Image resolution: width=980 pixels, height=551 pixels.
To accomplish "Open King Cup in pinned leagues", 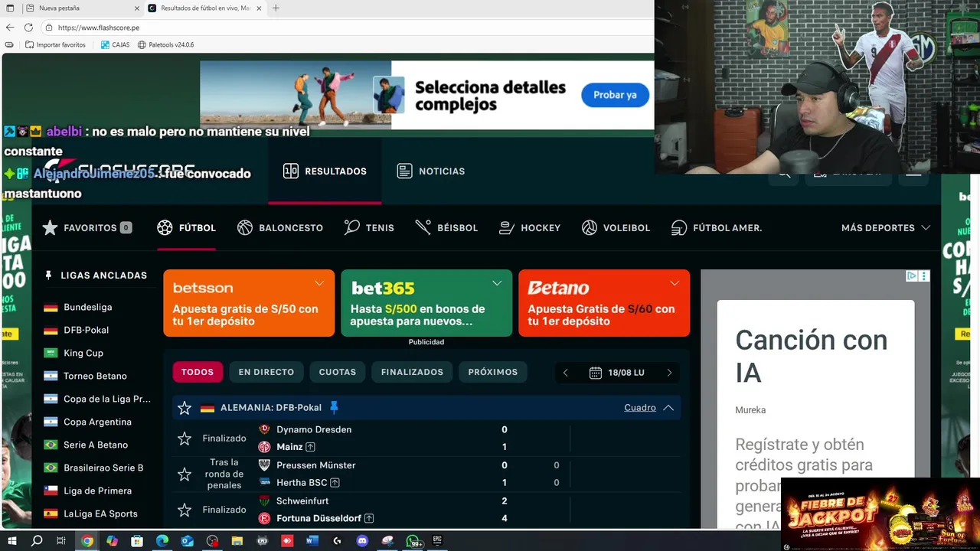I will point(83,353).
